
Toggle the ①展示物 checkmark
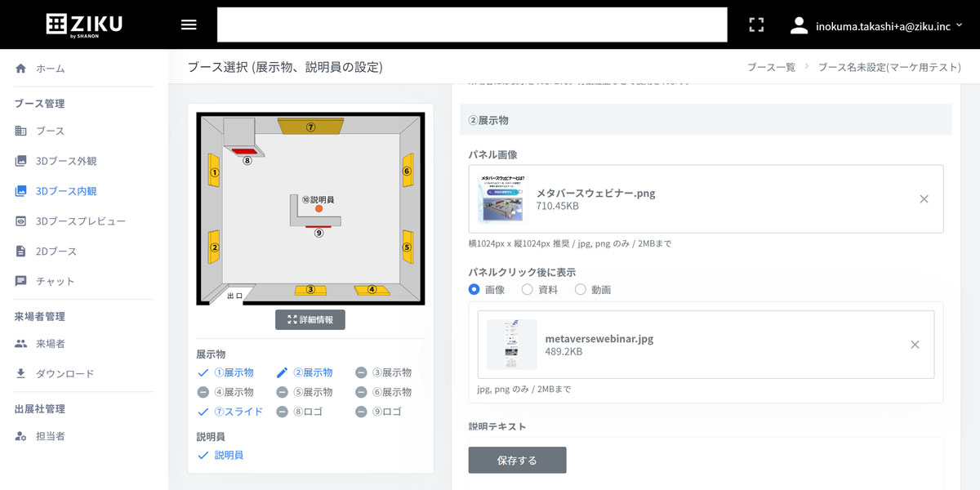click(x=203, y=372)
